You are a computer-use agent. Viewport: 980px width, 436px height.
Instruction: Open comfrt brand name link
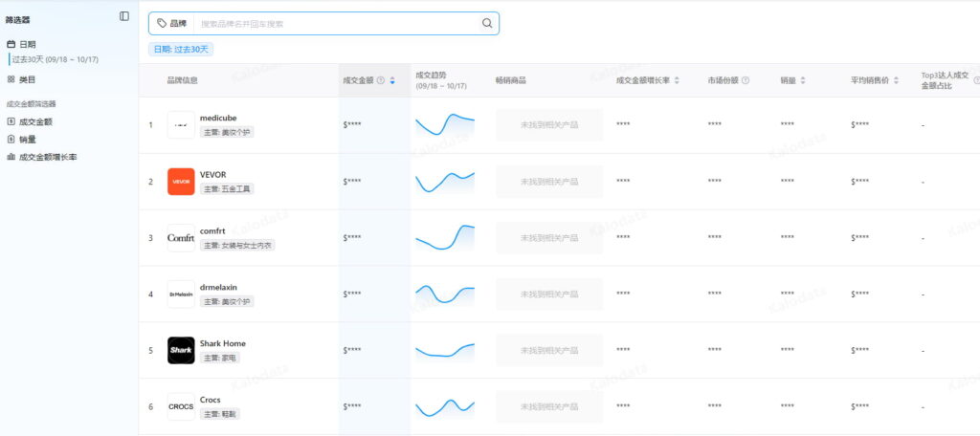point(212,230)
